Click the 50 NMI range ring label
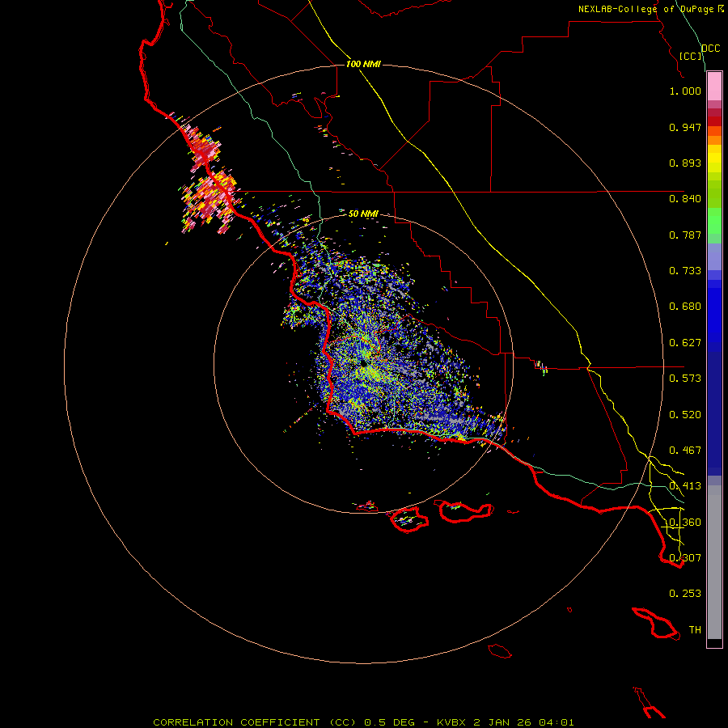 click(x=363, y=214)
